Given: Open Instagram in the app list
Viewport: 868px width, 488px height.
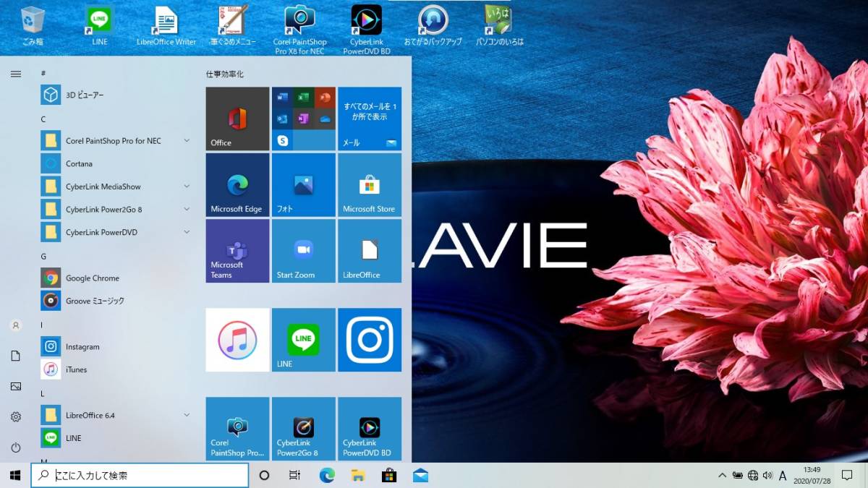Looking at the screenshot, I should tap(116, 346).
